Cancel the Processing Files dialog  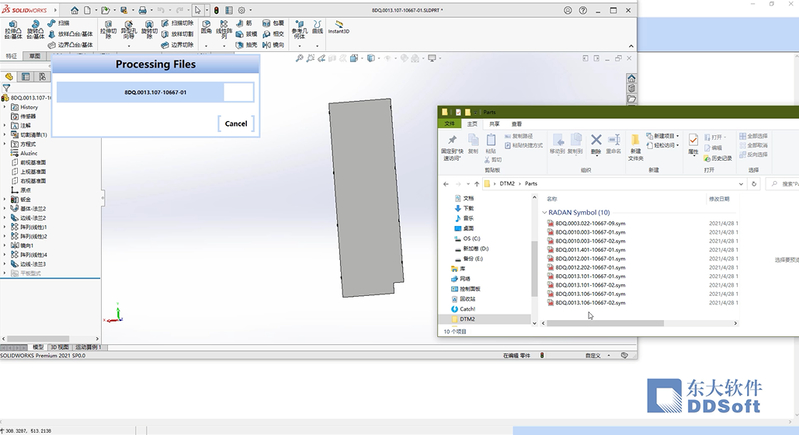pyautogui.click(x=236, y=124)
